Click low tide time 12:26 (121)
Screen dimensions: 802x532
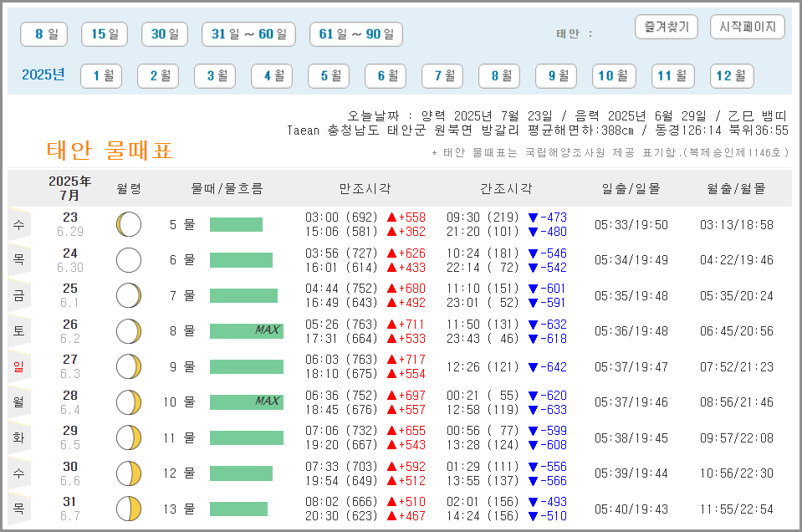[483, 367]
